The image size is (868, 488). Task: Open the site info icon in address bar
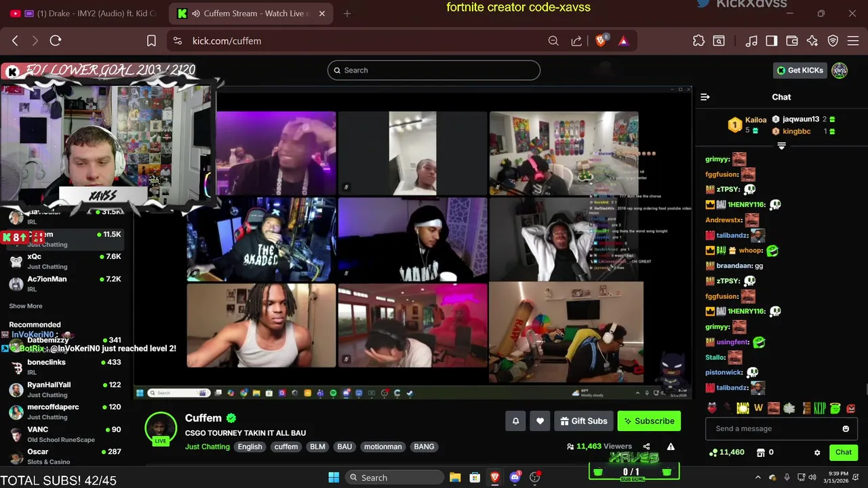coord(178,41)
